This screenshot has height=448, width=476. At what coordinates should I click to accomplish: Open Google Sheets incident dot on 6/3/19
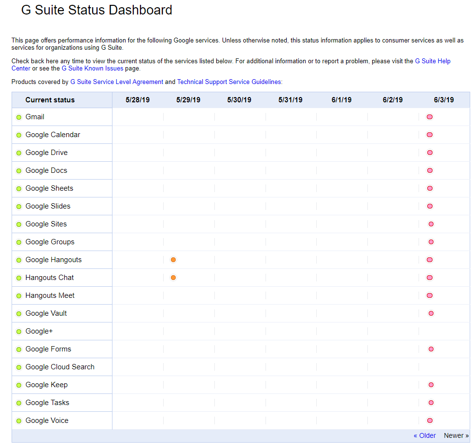[x=430, y=188]
